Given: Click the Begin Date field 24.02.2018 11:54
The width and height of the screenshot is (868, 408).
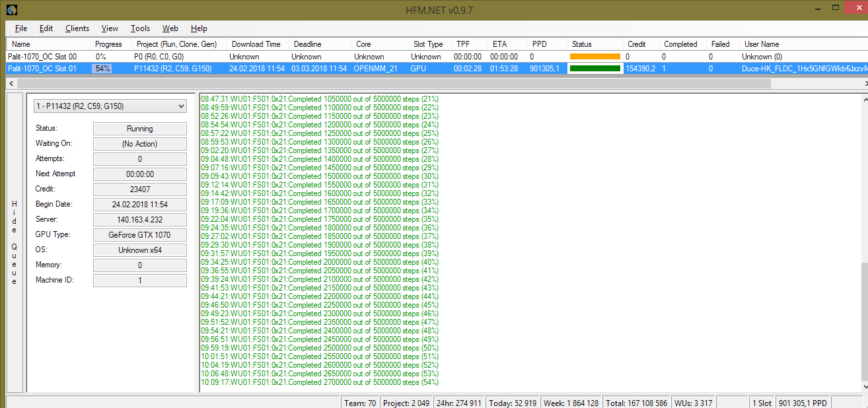Looking at the screenshot, I should pyautogui.click(x=139, y=205).
